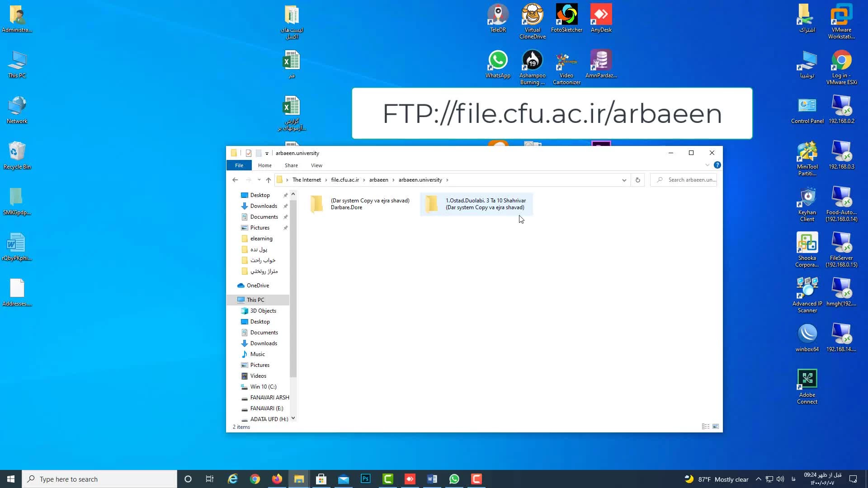868x488 pixels.
Task: Refresh the current FTP folder
Action: (x=637, y=180)
